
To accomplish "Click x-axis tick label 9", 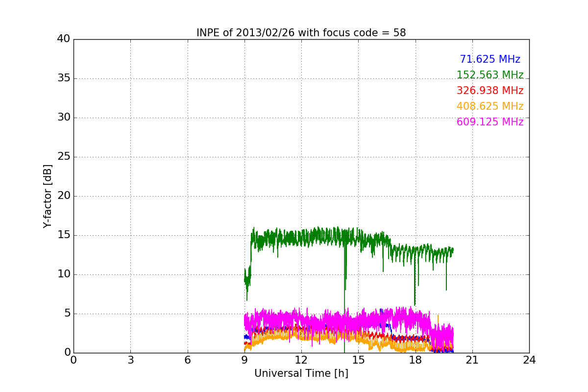I will 245,360.
